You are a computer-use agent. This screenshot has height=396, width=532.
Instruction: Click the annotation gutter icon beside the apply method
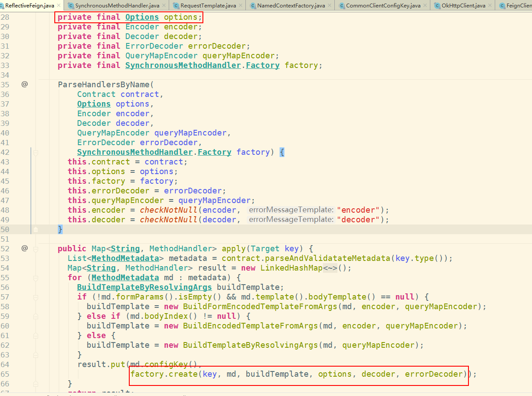(x=24, y=249)
